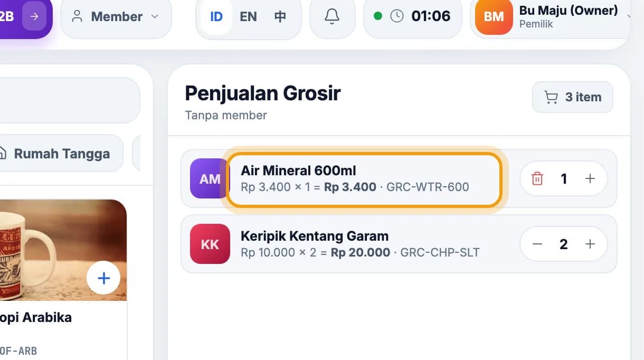Click the green status dot
The height and width of the screenshot is (360, 644).
coord(377,16)
